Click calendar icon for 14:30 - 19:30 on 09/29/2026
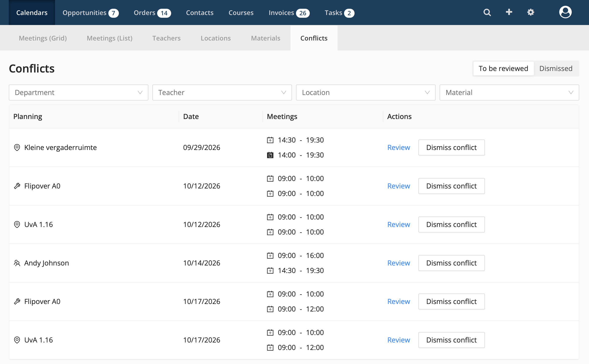The image size is (589, 364). pyautogui.click(x=270, y=140)
